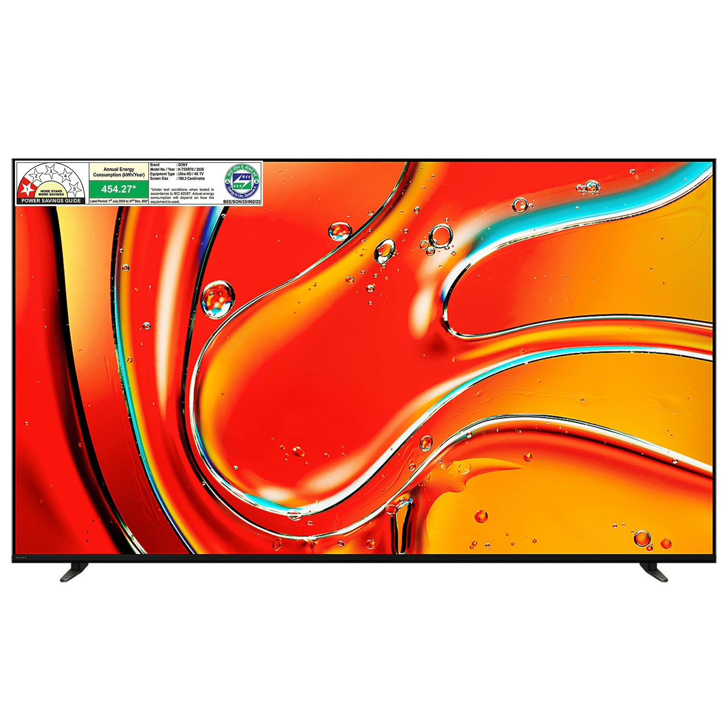Click the BEE certification logo
Screen dimensions: 728x728
pos(242,181)
